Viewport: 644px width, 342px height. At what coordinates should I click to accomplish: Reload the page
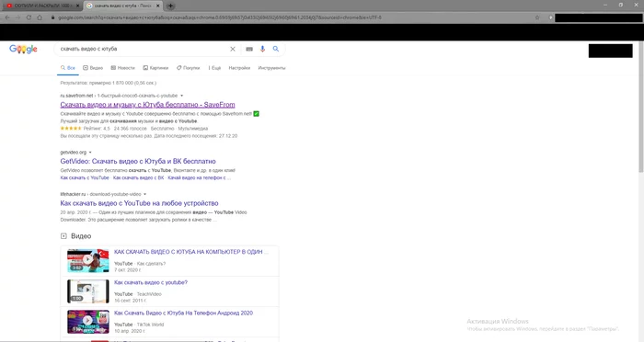click(29, 17)
